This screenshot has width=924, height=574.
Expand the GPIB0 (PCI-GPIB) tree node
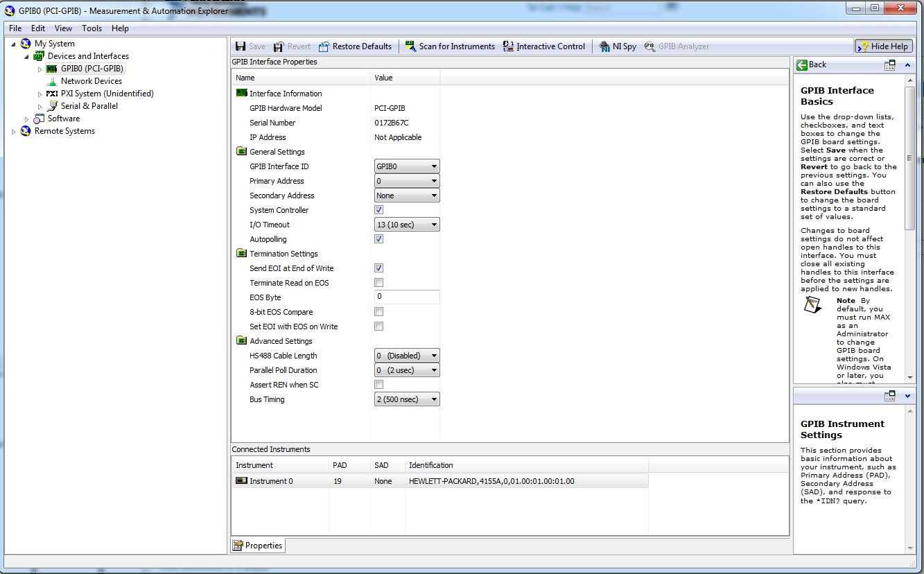[40, 69]
